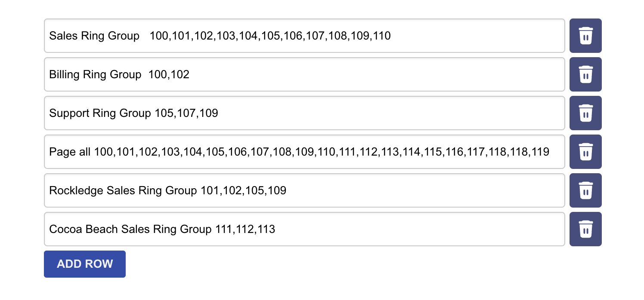Viewport: 644px width, 300px height.
Task: Activate the Page all input field
Action: pyautogui.click(x=304, y=152)
